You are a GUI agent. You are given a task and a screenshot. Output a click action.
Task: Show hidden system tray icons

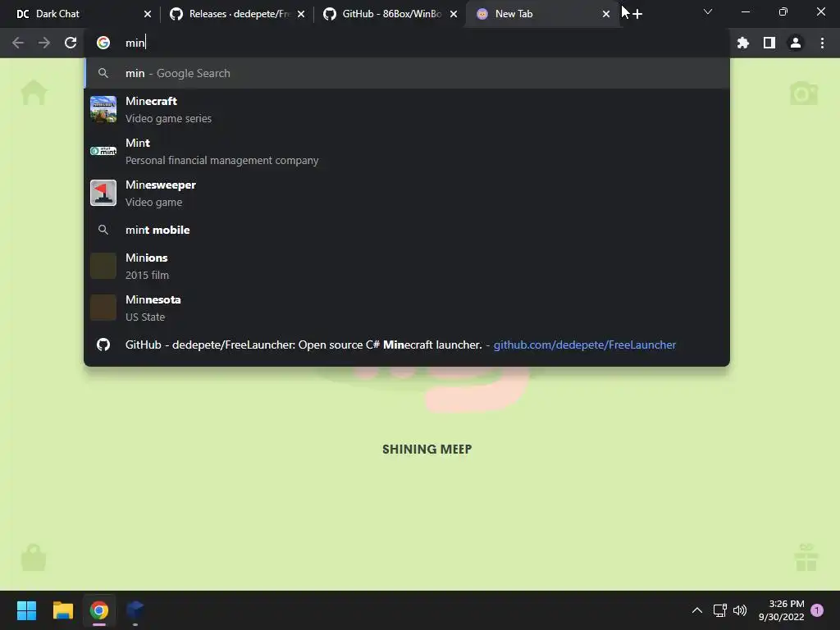click(x=697, y=610)
